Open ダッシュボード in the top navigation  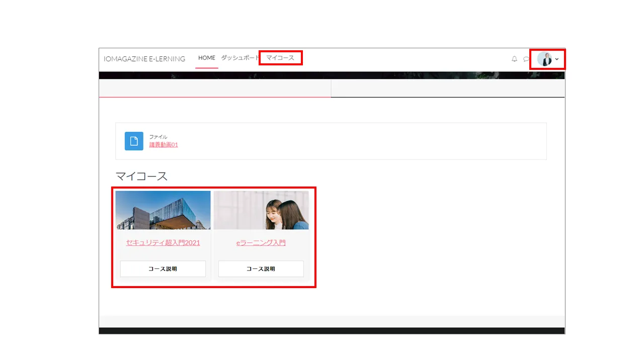coord(240,58)
